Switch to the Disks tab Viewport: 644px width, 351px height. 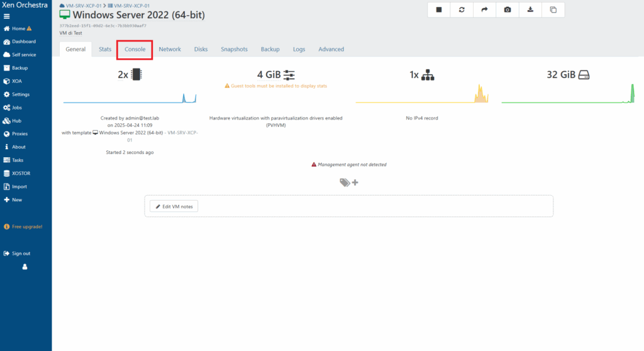(x=201, y=49)
